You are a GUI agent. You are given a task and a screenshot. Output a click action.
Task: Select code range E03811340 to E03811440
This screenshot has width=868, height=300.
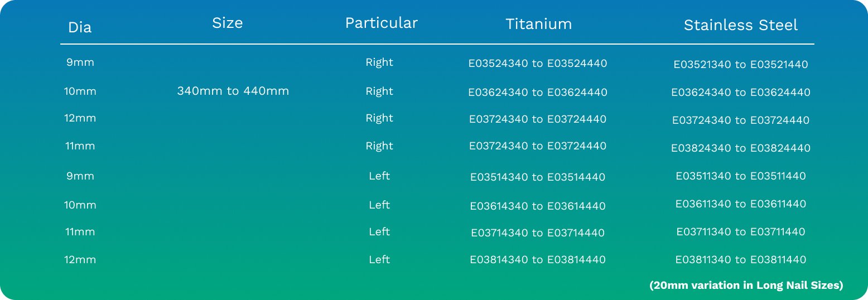pyautogui.click(x=740, y=260)
